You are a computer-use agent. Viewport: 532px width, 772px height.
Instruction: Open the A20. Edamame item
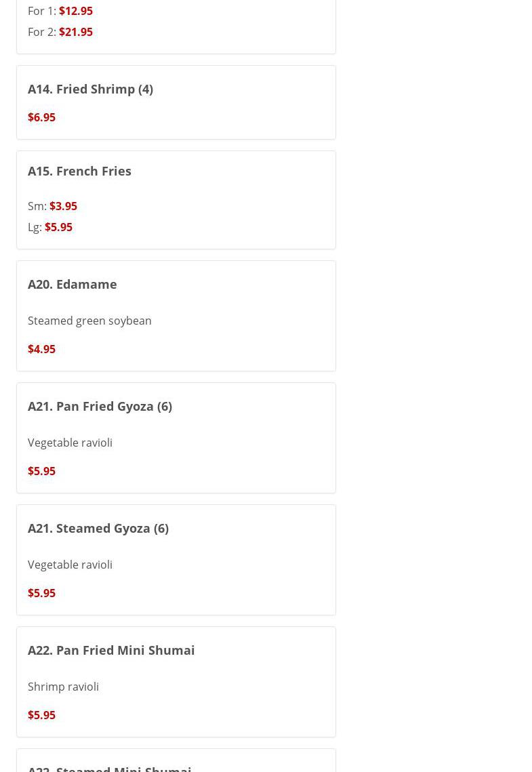pos(72,284)
